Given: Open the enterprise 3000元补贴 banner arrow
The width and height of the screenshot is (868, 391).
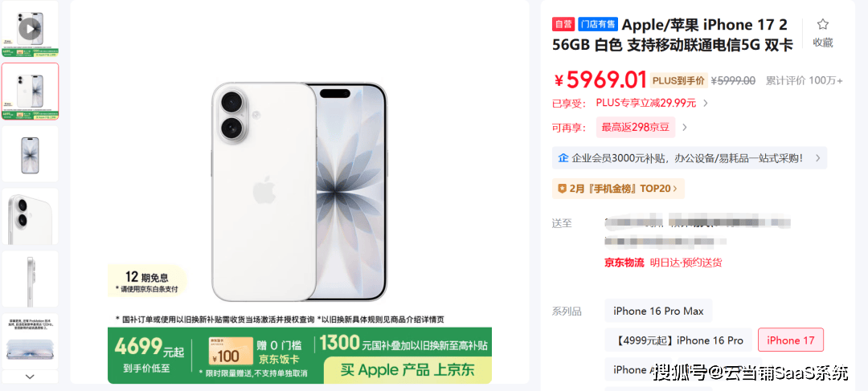Looking at the screenshot, I should point(817,158).
